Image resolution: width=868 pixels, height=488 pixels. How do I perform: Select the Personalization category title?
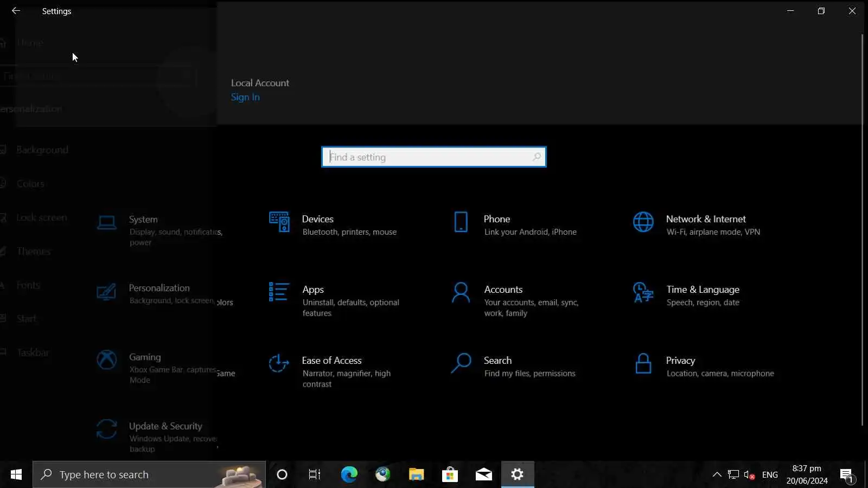point(159,287)
